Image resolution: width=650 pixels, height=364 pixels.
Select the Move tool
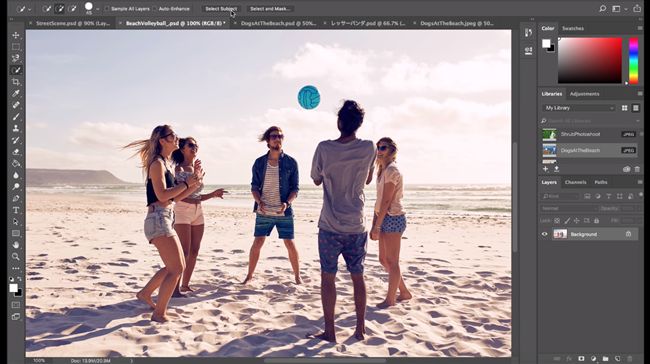[16, 35]
